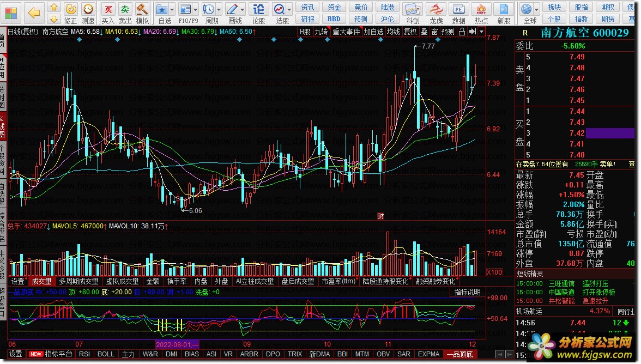This screenshot has height=364, width=641.
Task: Toggle the 窗 window option
Action: [434, 32]
